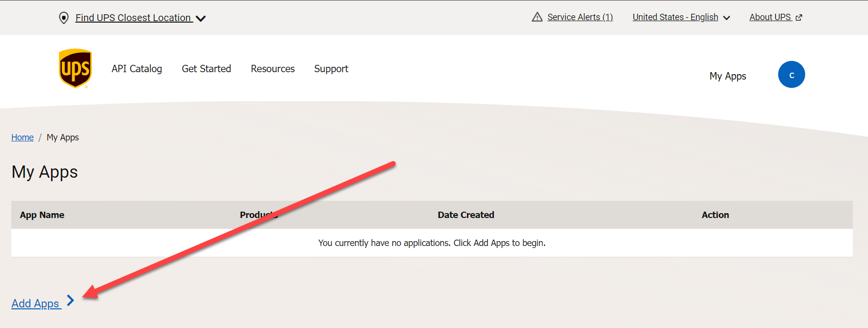
Task: Click the Home breadcrumb link
Action: click(23, 137)
